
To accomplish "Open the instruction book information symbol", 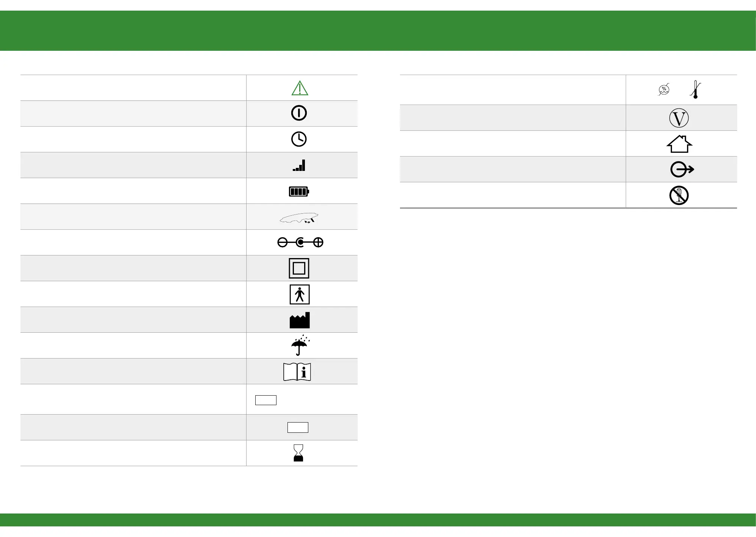I will point(297,372).
